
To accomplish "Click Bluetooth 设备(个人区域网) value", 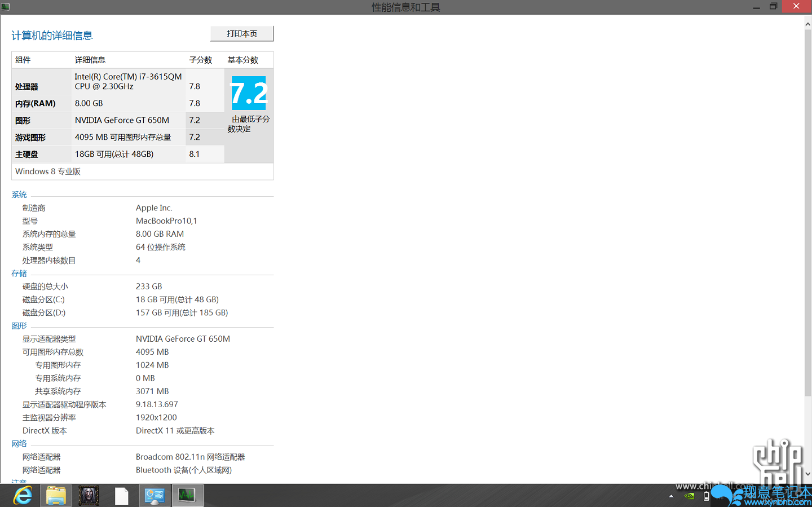I will (x=184, y=470).
